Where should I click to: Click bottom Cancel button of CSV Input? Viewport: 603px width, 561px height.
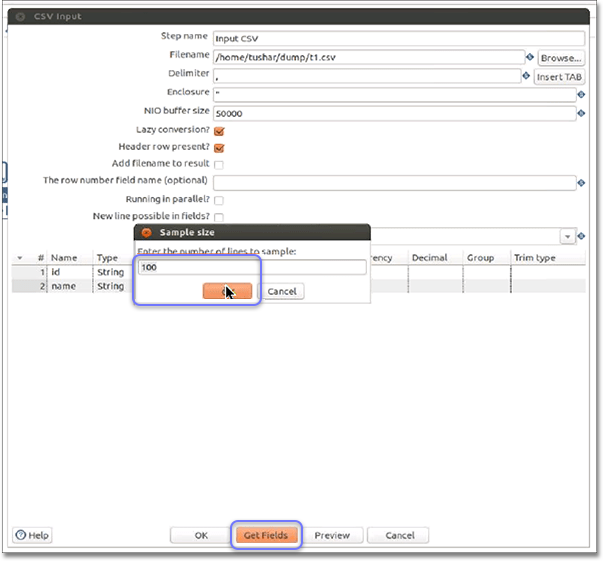pyautogui.click(x=400, y=535)
